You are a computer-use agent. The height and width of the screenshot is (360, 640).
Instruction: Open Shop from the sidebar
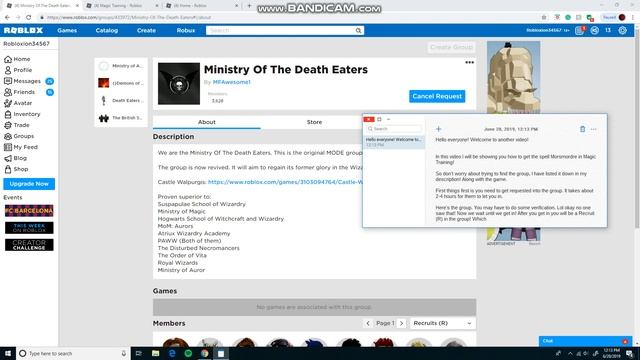click(x=16, y=169)
